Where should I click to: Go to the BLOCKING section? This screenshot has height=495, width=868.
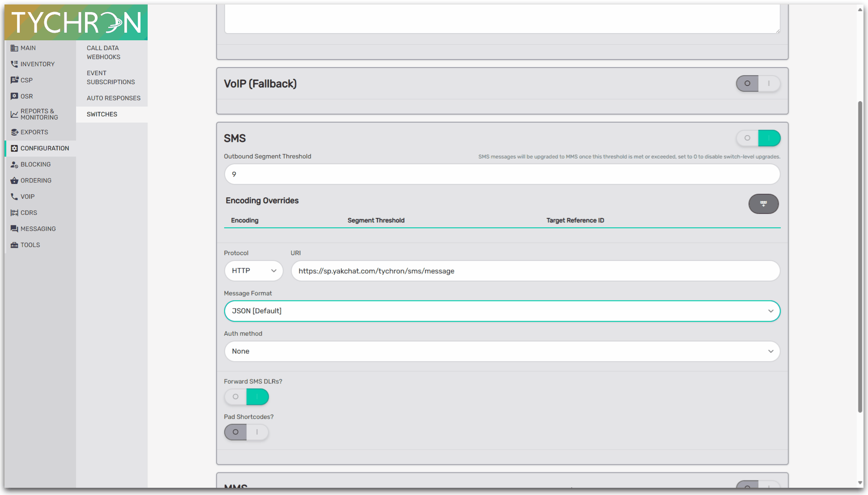click(40, 164)
